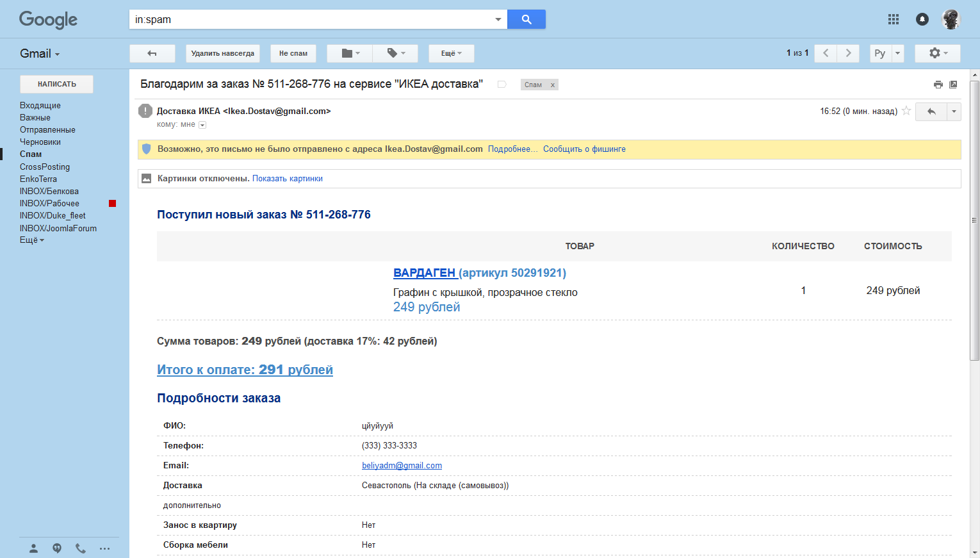
Task: Open the INBOX/Duke_fleet label
Action: click(53, 215)
